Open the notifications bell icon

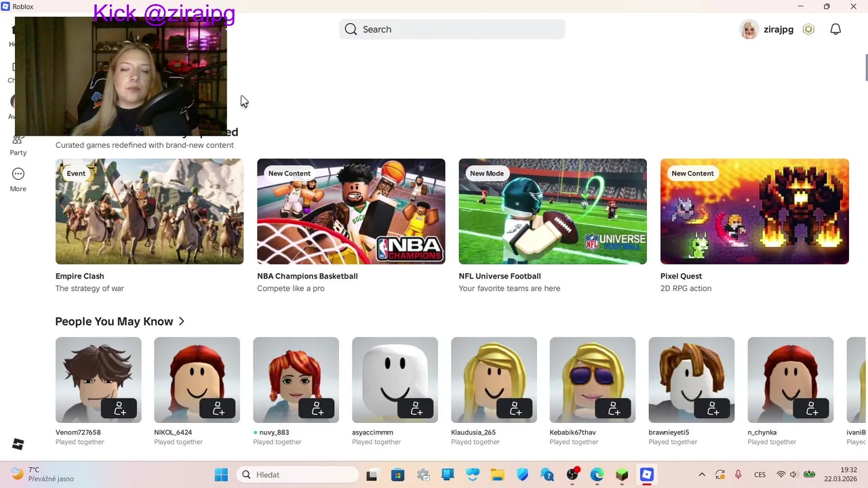(835, 29)
